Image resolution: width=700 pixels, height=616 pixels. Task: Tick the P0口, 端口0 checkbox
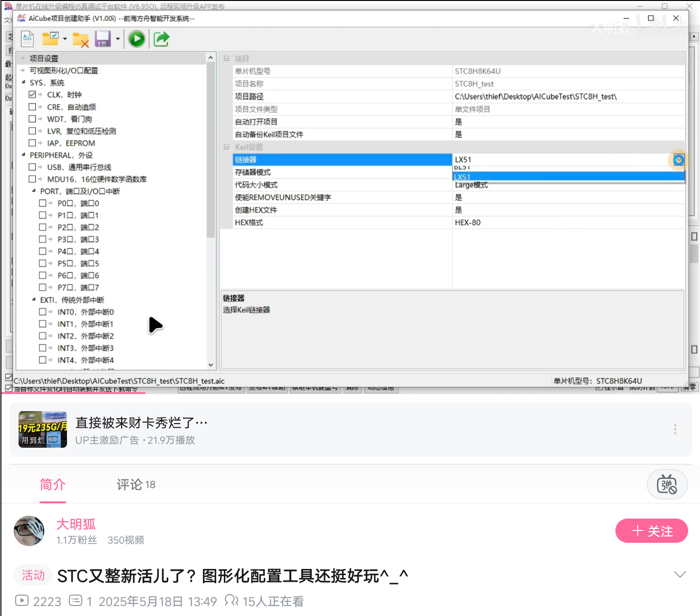(x=43, y=203)
